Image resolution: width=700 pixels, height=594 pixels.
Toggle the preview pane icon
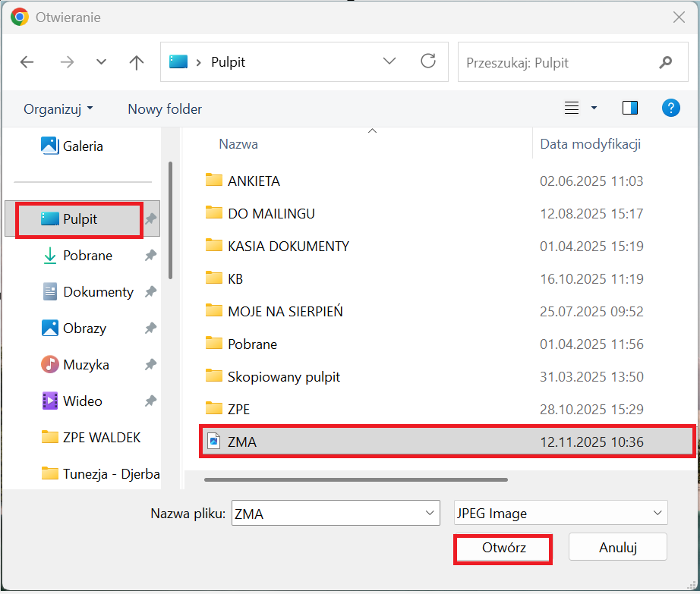click(629, 108)
